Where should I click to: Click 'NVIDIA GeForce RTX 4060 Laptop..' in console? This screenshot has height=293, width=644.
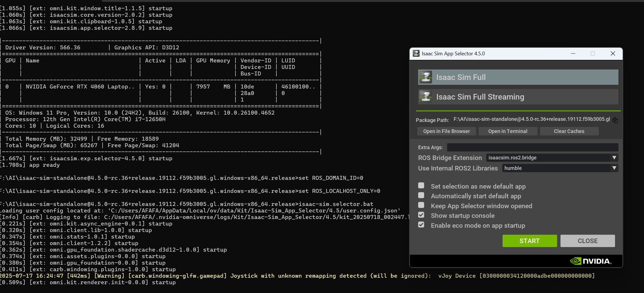coord(80,87)
